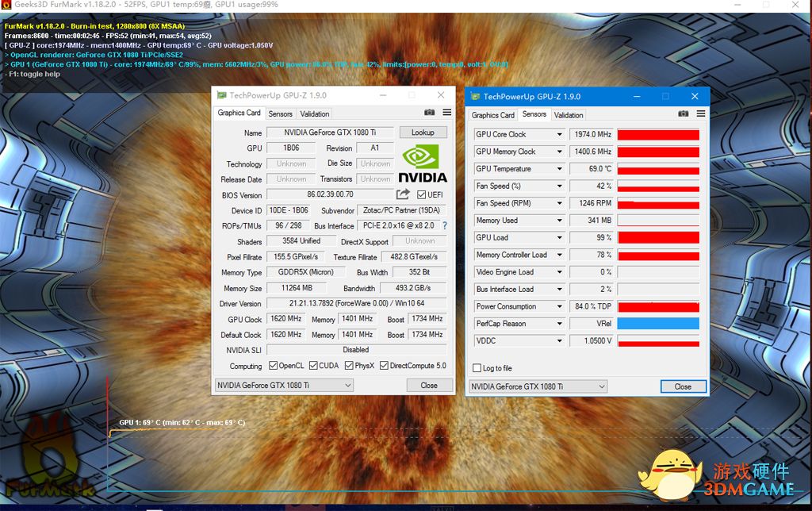Switch to Sensors tab in left GPU-Z window
The image size is (812, 511).
click(280, 114)
